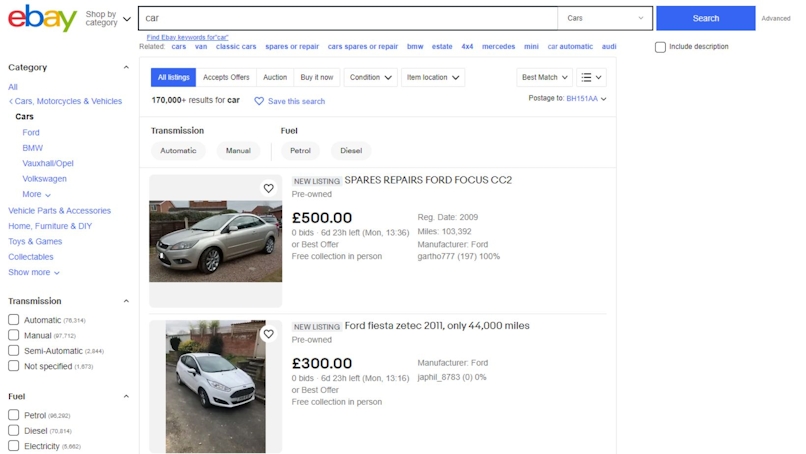Tick Include description checkbox
This screenshot has height=454, width=806.
[661, 47]
